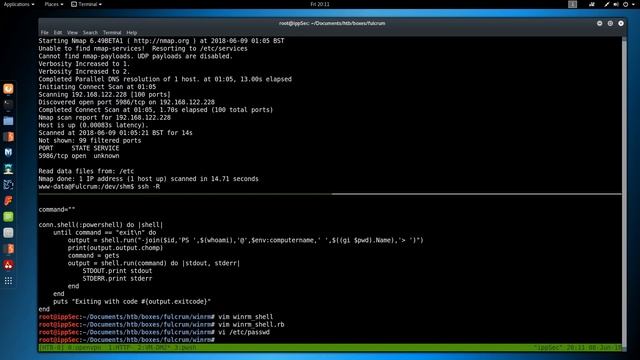Open the Search menu in terminal
Image resolution: width=640 pixels, height=360 pixels.
pyautogui.click(x=90, y=32)
